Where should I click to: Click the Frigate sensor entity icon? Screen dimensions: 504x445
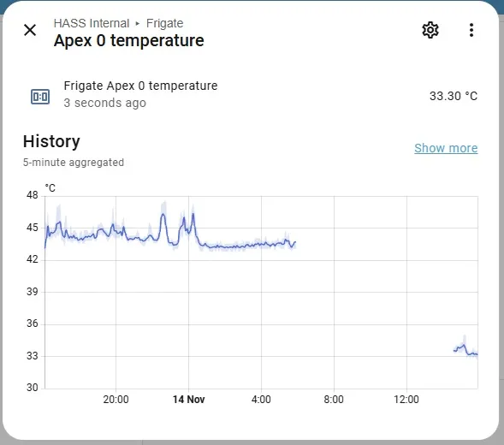pos(40,97)
